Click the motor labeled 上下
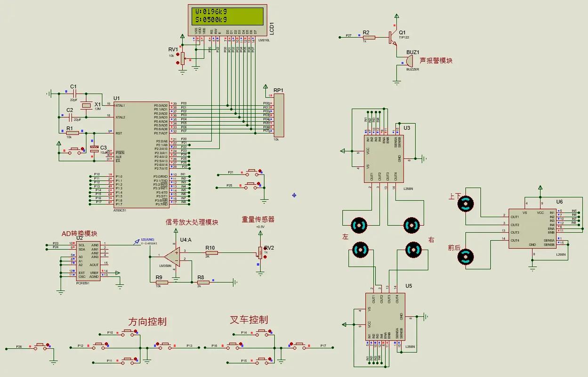The width and height of the screenshot is (588, 377). click(x=465, y=204)
